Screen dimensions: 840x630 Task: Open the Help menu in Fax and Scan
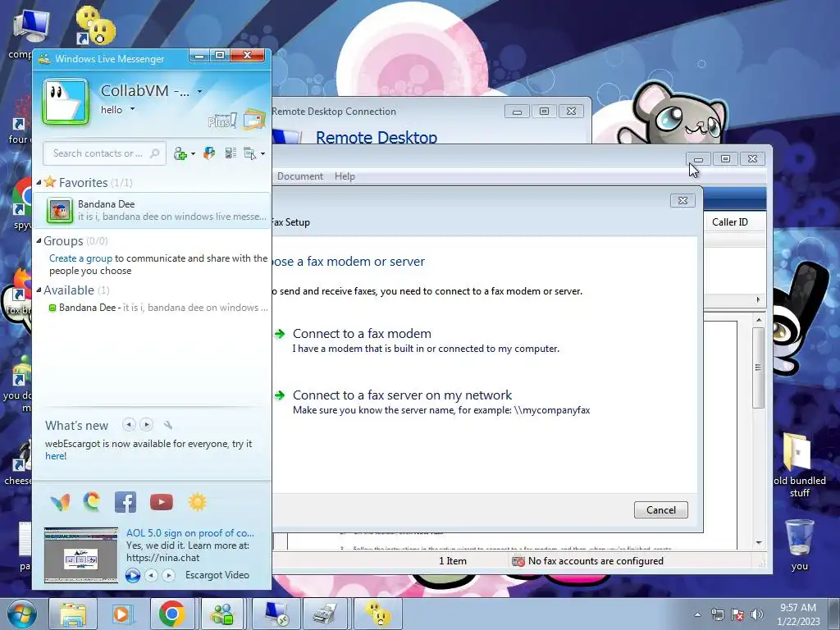click(x=345, y=176)
